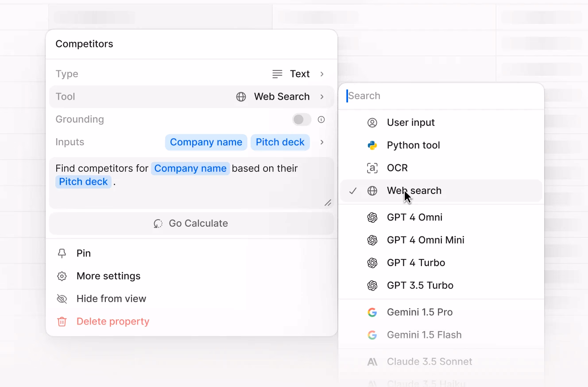Select GPT 4 Omni Mini model
This screenshot has height=387, width=588.
(441, 240)
